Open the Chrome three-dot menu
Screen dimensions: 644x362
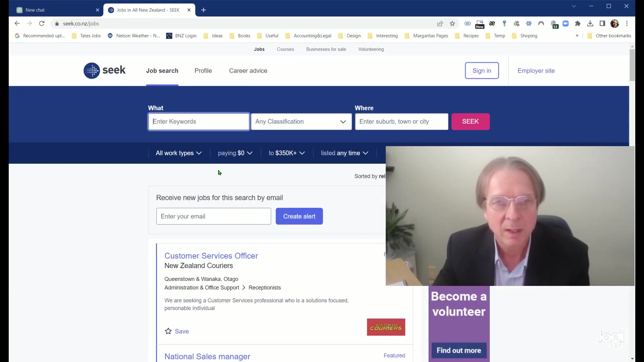point(627,23)
